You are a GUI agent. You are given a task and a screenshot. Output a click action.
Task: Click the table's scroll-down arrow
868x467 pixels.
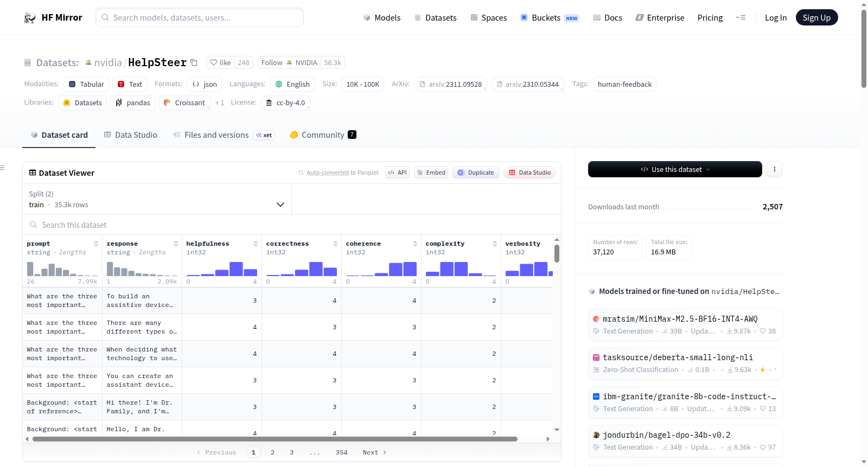[557, 430]
